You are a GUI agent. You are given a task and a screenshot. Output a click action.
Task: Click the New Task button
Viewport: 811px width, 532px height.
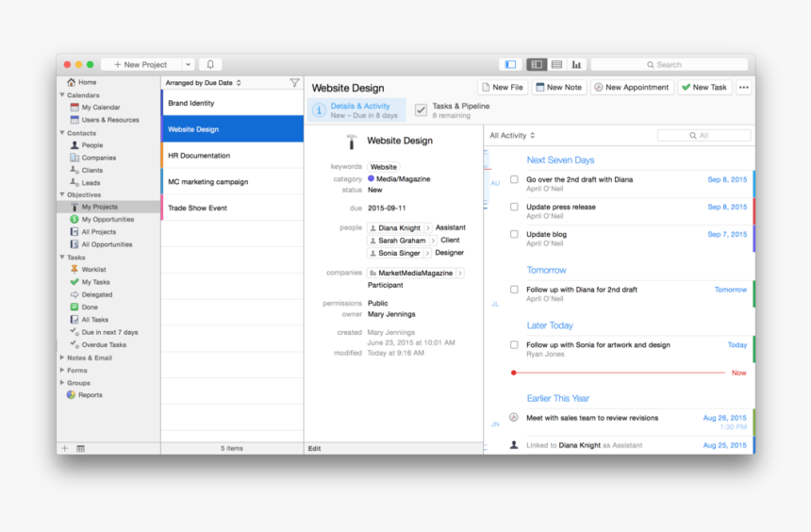click(704, 88)
